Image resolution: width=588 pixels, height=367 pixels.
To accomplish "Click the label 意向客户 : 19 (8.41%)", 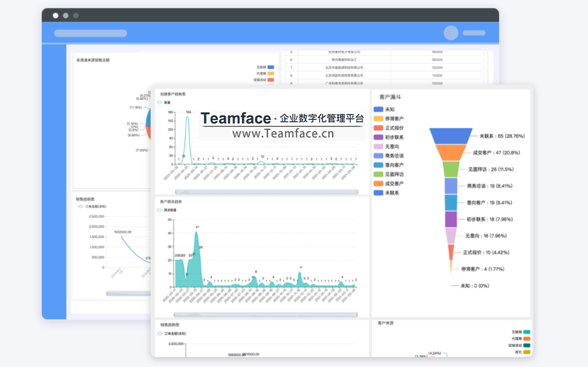I will click(x=489, y=203).
